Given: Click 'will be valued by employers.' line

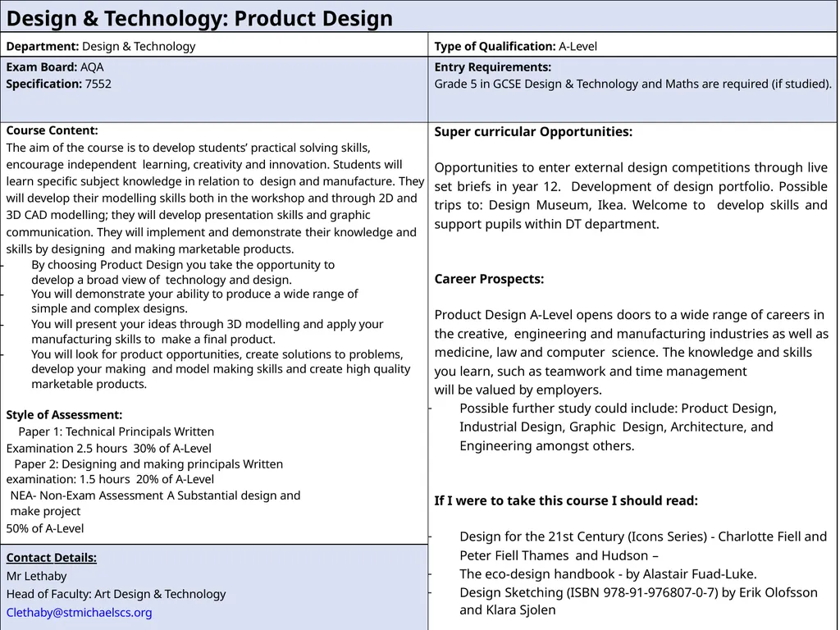Looking at the screenshot, I should click(x=518, y=390).
